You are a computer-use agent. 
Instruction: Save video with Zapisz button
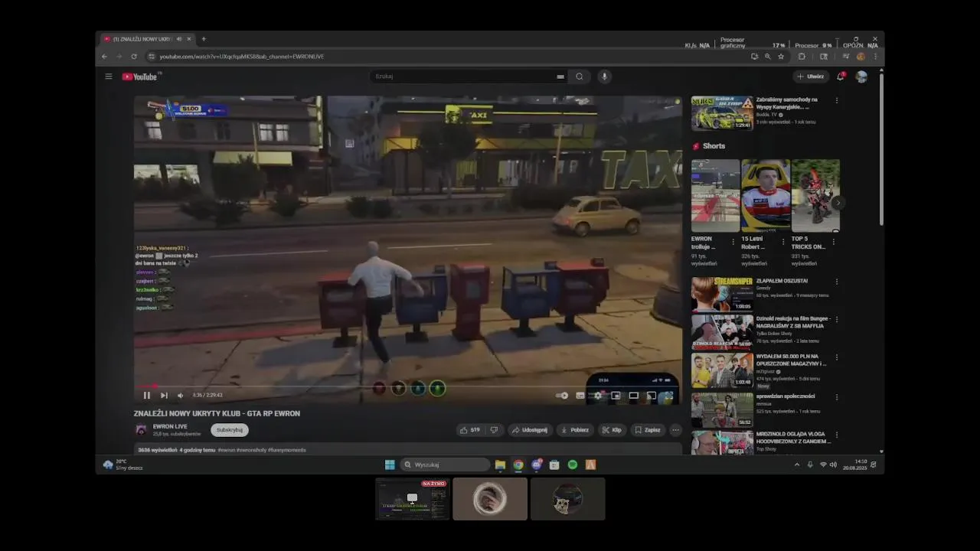click(x=648, y=430)
